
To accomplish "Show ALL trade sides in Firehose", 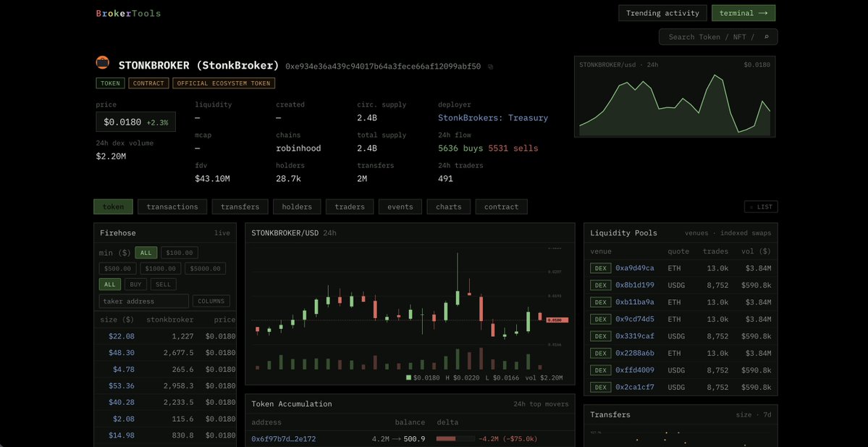I will [x=109, y=284].
